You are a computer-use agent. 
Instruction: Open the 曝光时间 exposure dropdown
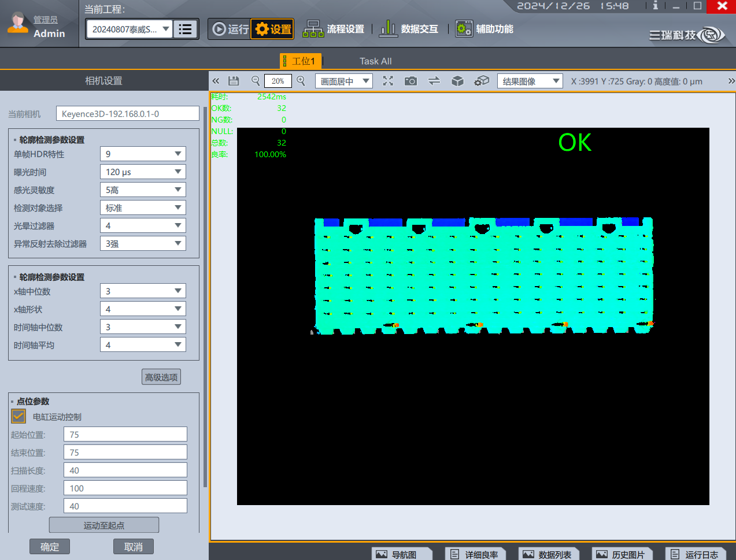143,172
